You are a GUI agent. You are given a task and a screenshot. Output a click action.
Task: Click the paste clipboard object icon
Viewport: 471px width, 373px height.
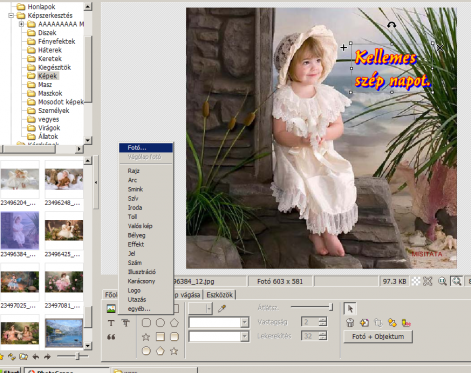point(378,322)
